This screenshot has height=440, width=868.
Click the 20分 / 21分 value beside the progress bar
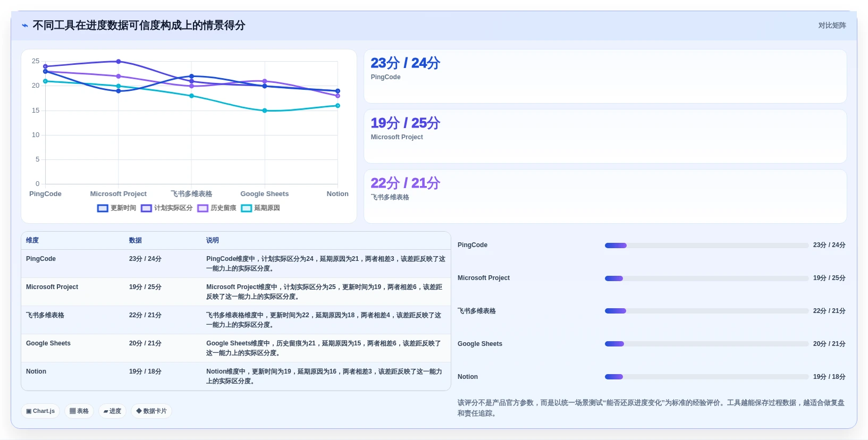(829, 344)
